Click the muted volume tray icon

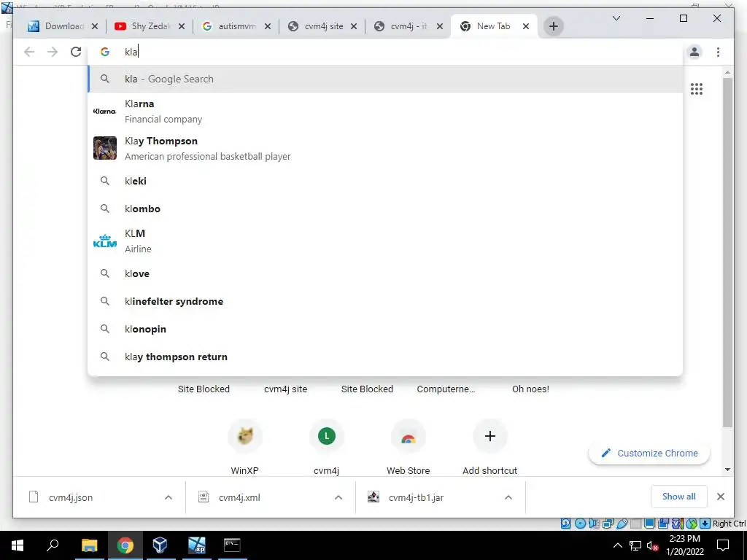click(652, 545)
